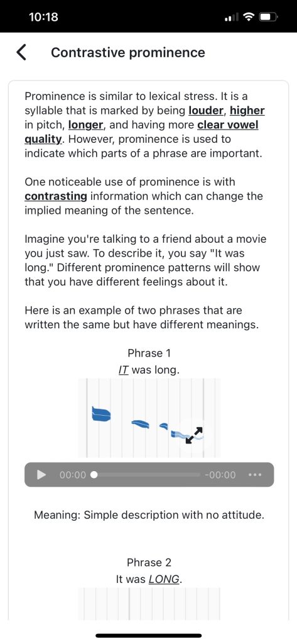Tap the remaining time -00:00 label
This screenshot has height=644, width=297.
(220, 475)
